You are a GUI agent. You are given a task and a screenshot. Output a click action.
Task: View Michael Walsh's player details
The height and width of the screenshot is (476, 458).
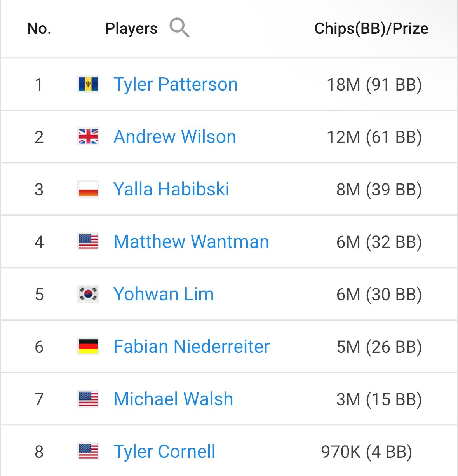[x=173, y=399]
